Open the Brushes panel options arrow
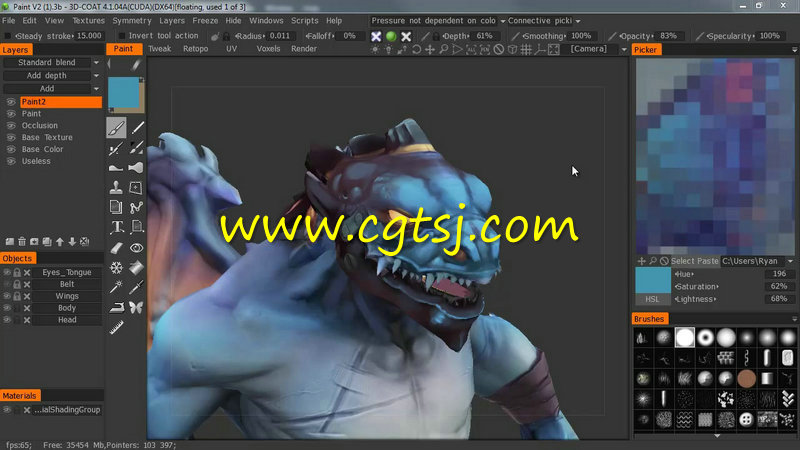 tap(794, 319)
